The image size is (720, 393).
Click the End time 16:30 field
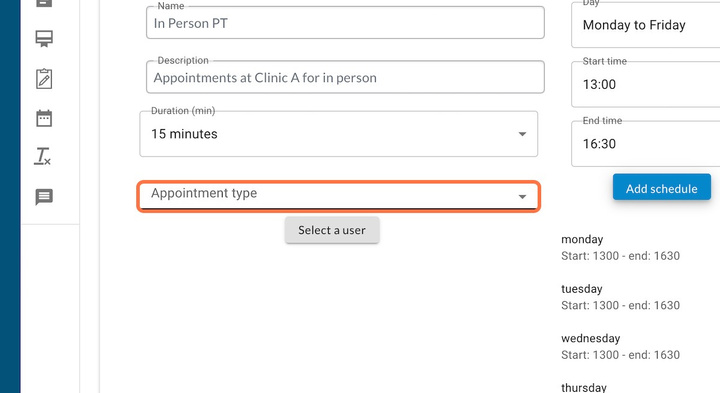pos(646,144)
